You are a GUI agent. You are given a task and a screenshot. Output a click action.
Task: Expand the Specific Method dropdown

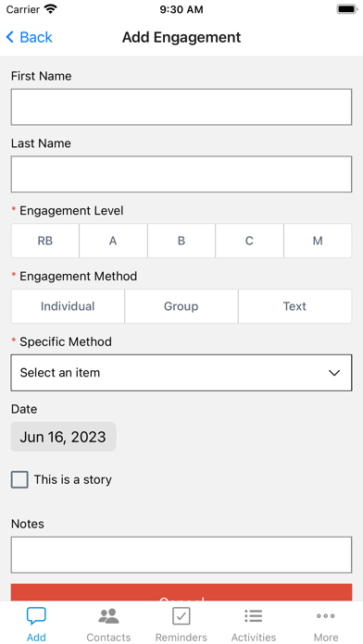pyautogui.click(x=181, y=373)
